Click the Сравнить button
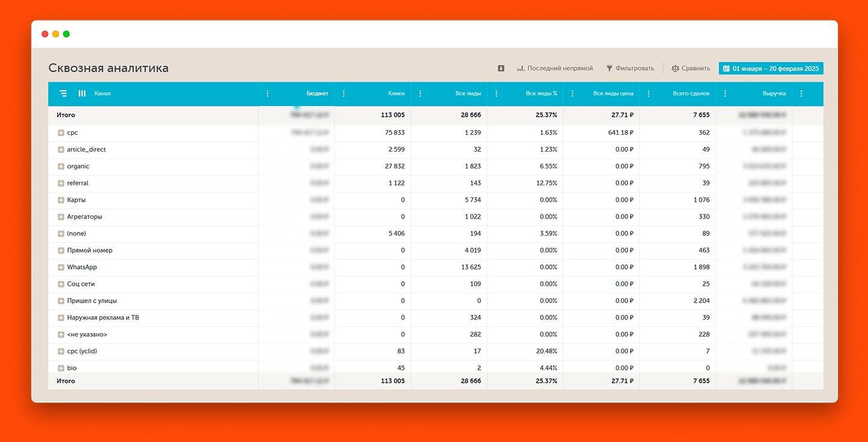The height and width of the screenshot is (442, 868). (x=691, y=69)
